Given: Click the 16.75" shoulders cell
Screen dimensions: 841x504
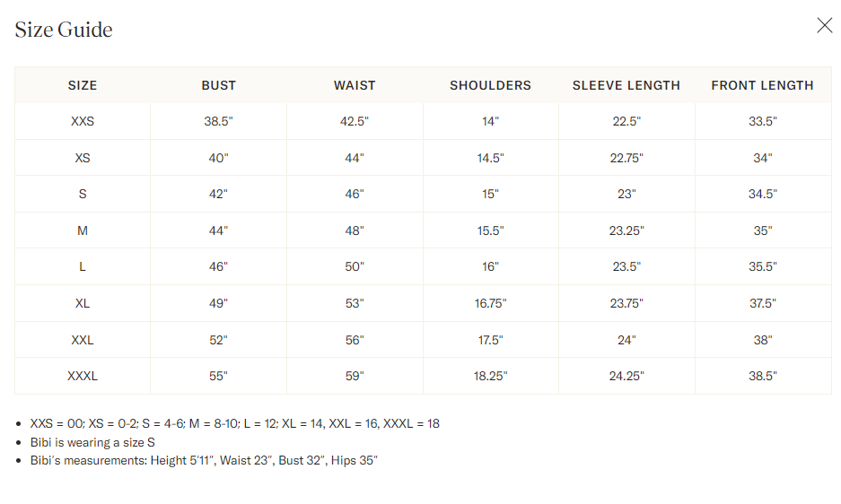Looking at the screenshot, I should coord(490,303).
